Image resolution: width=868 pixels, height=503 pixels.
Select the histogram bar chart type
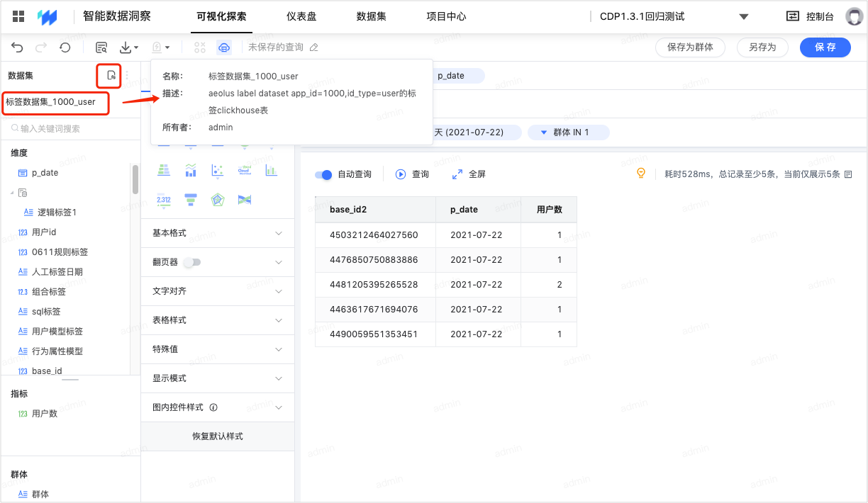(271, 170)
